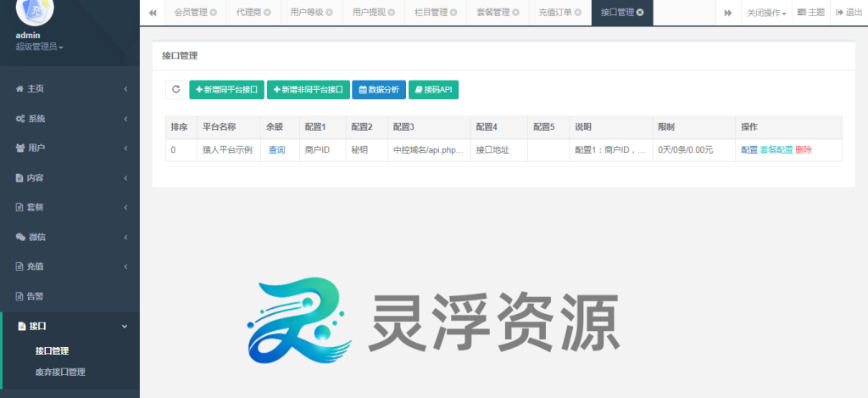The height and width of the screenshot is (398, 868).
Task: Switch to 代理商 tab
Action: (248, 12)
